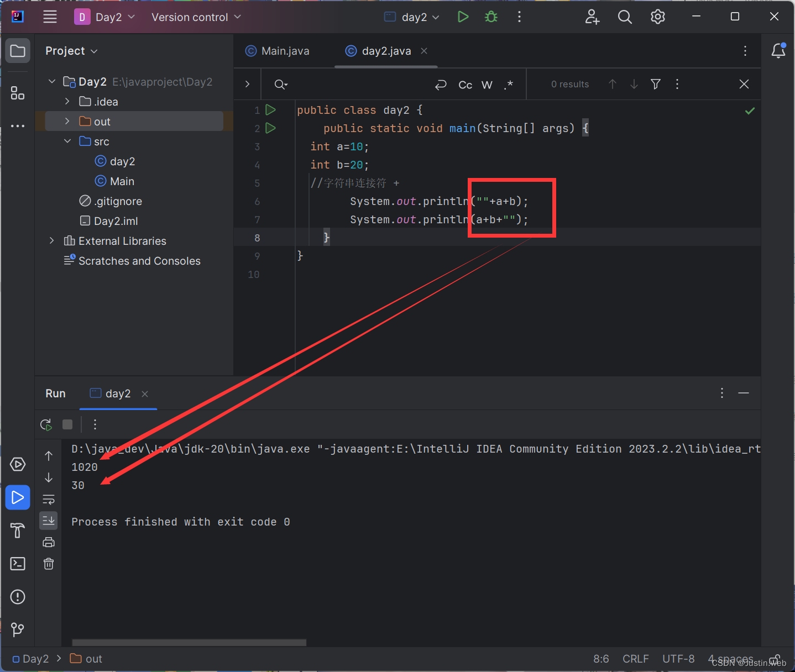The image size is (795, 672).
Task: Select Main class in project tree
Action: coord(114,181)
